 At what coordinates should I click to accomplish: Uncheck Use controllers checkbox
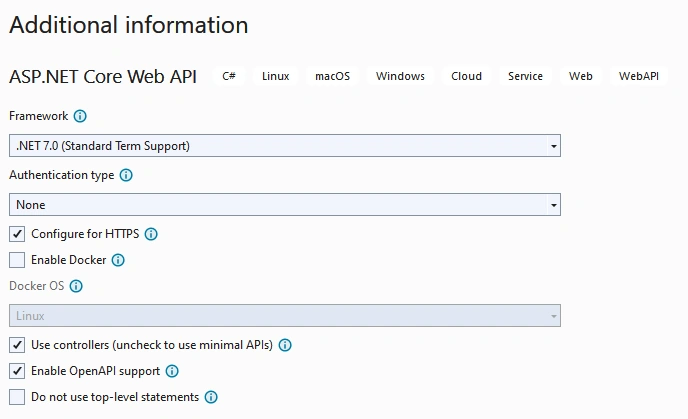tap(17, 345)
